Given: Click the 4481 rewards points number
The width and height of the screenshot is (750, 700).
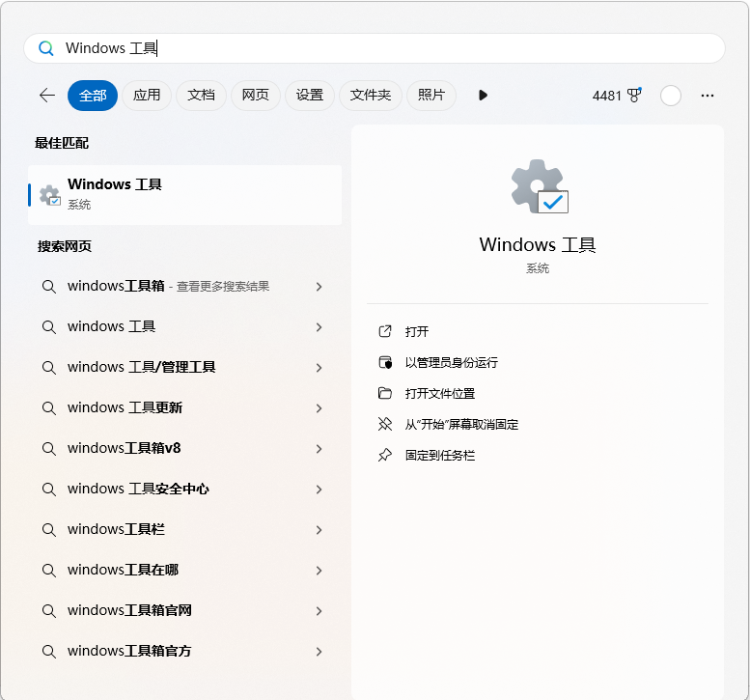Looking at the screenshot, I should [606, 96].
